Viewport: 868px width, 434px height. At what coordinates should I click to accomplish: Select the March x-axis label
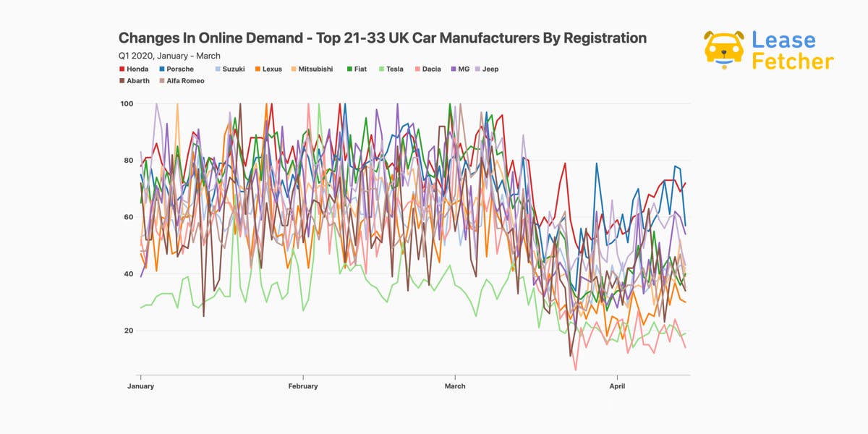tap(455, 386)
